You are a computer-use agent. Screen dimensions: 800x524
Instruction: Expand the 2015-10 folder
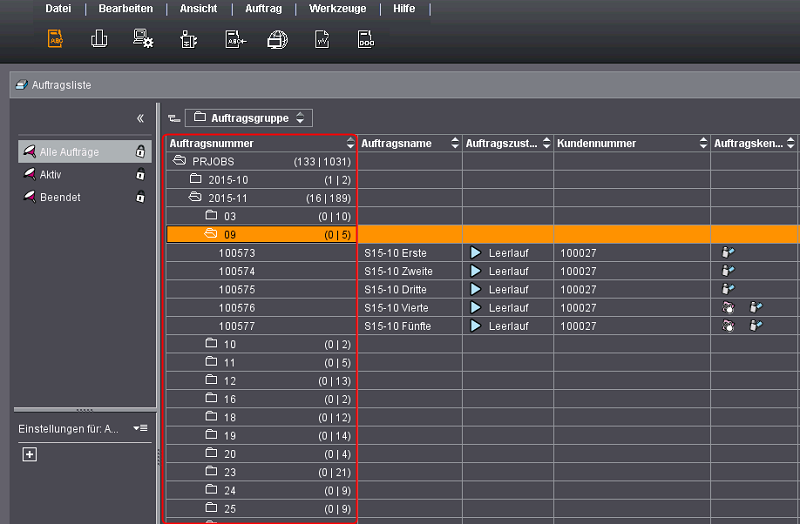tap(195, 179)
